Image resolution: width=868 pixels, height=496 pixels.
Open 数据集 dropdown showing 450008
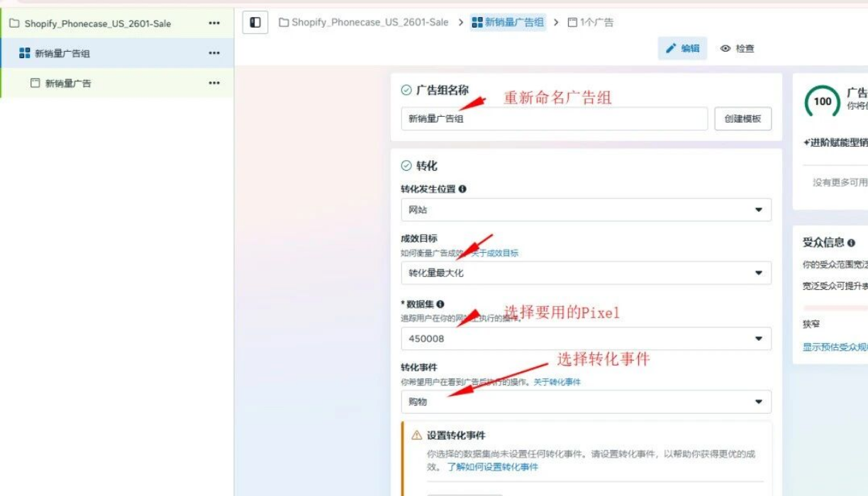[586, 339]
